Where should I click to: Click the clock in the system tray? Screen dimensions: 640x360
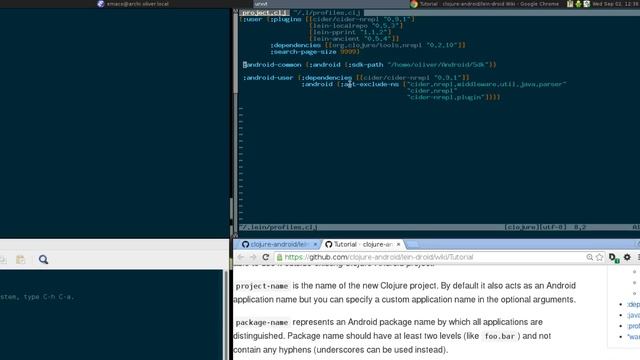pyautogui.click(x=616, y=4)
